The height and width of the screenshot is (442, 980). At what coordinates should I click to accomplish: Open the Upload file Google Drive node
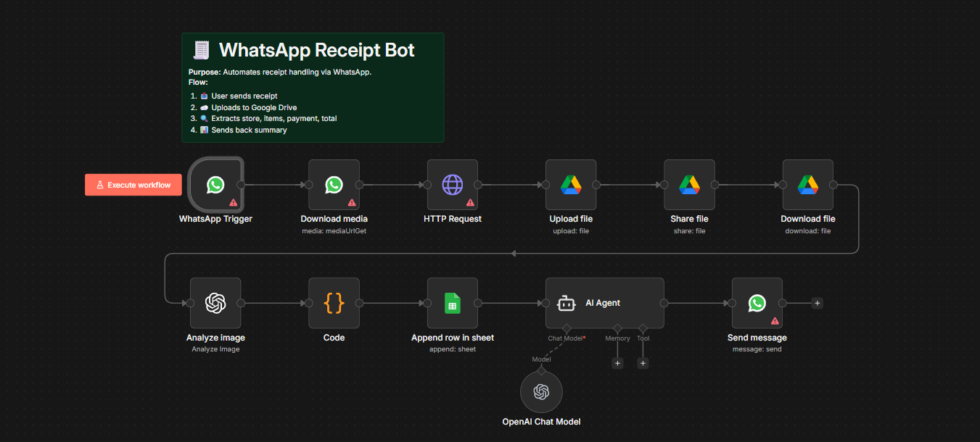(571, 185)
